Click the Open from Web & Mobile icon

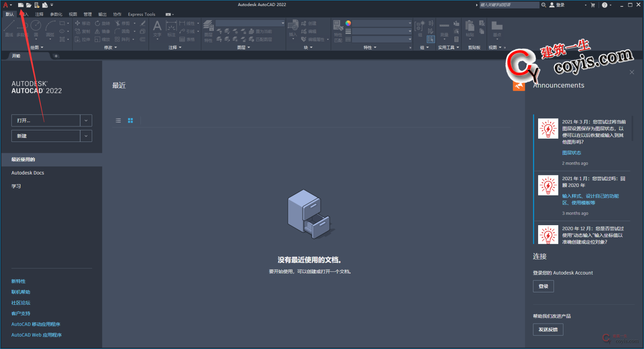coord(37,5)
